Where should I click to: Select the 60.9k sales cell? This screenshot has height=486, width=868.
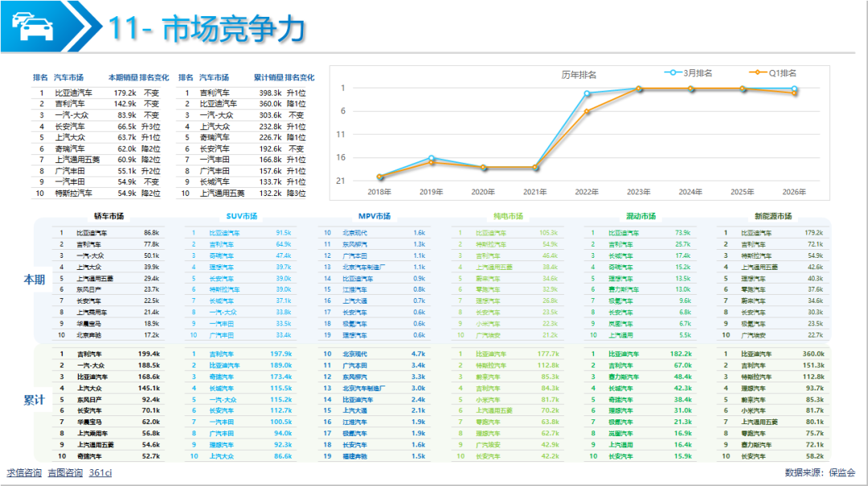(127, 159)
